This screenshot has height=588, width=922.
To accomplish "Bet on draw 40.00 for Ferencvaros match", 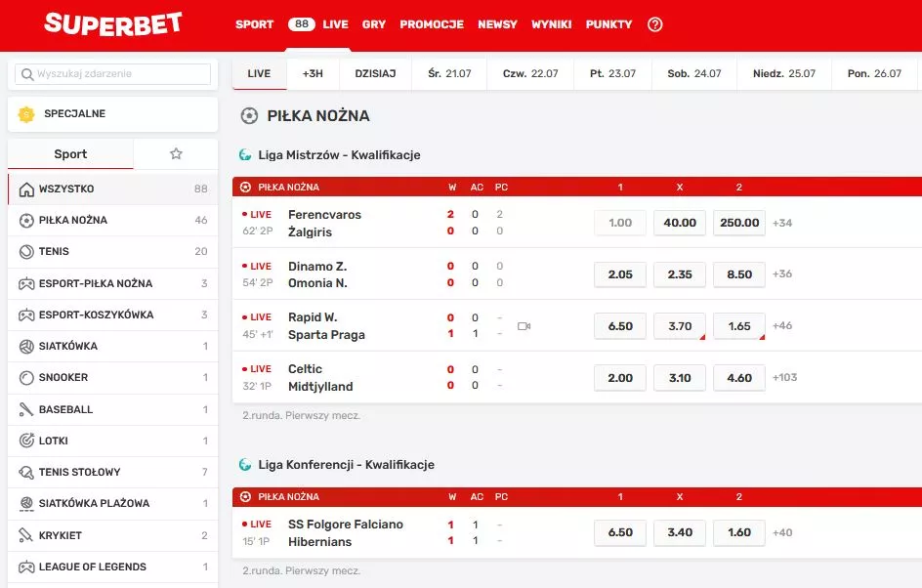I will click(x=680, y=223).
